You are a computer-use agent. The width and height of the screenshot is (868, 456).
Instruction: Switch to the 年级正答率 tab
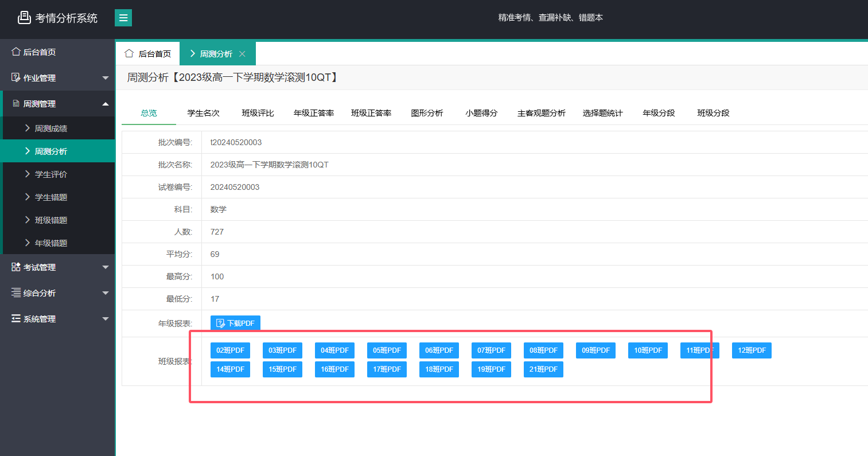click(314, 113)
